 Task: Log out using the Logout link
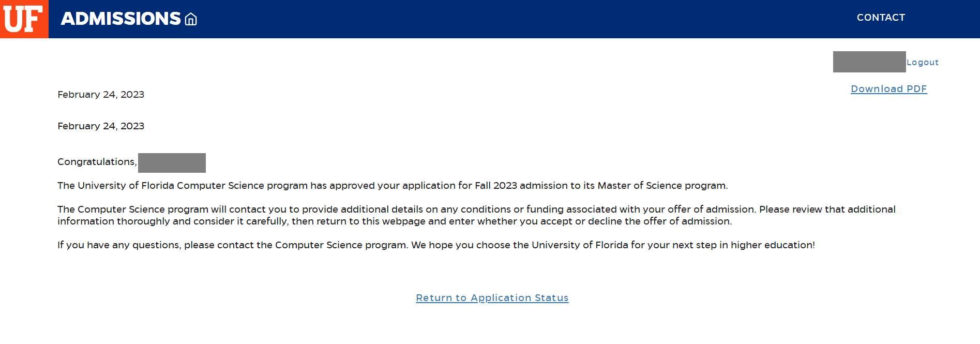[923, 63]
